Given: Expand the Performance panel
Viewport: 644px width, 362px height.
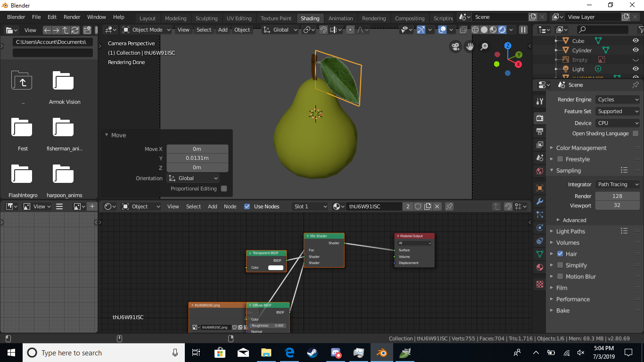Looking at the screenshot, I should (572, 299).
